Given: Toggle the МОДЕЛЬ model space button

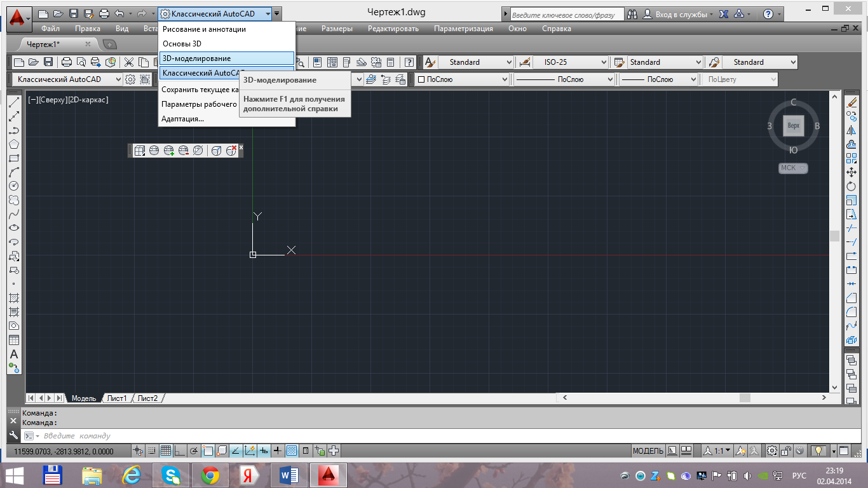Looking at the screenshot, I should [648, 451].
